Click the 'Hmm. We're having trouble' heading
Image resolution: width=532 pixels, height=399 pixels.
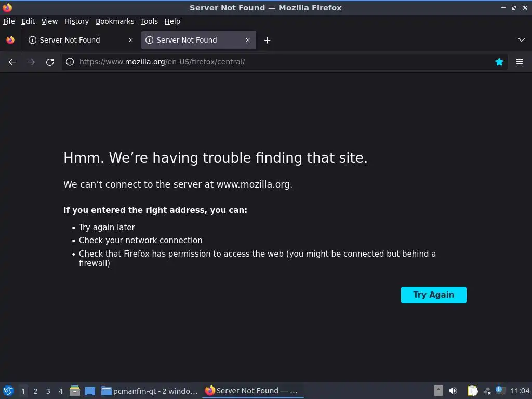(x=216, y=158)
